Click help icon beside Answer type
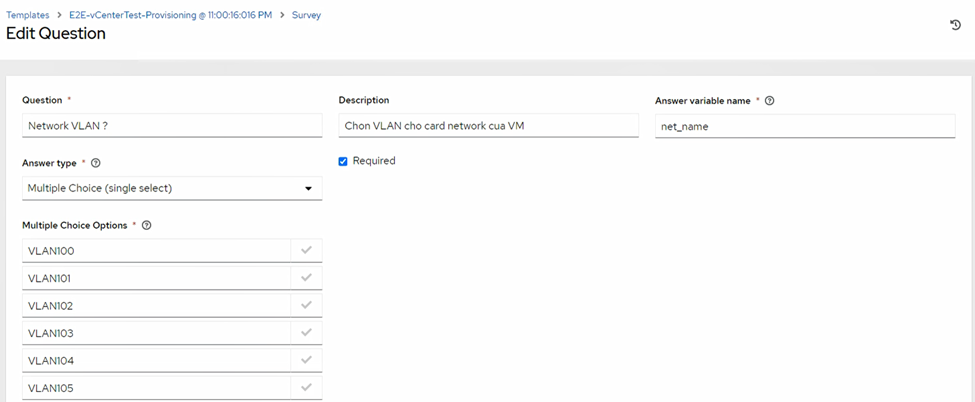The image size is (975, 402). (96, 163)
